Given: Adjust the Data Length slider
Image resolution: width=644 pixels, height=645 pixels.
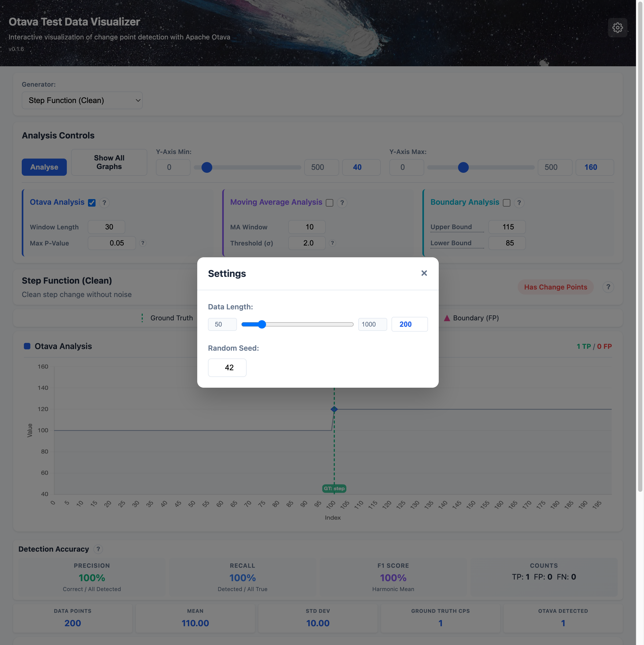Looking at the screenshot, I should pyautogui.click(x=297, y=324).
